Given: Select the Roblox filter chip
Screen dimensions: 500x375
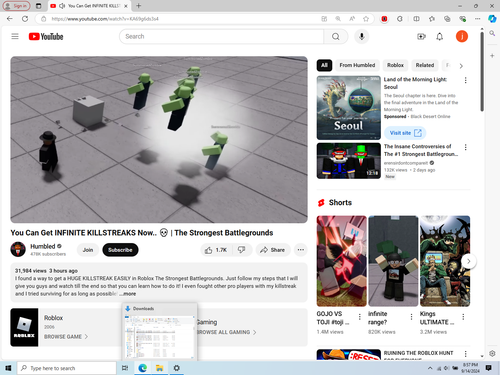Looking at the screenshot, I should pos(395,65).
